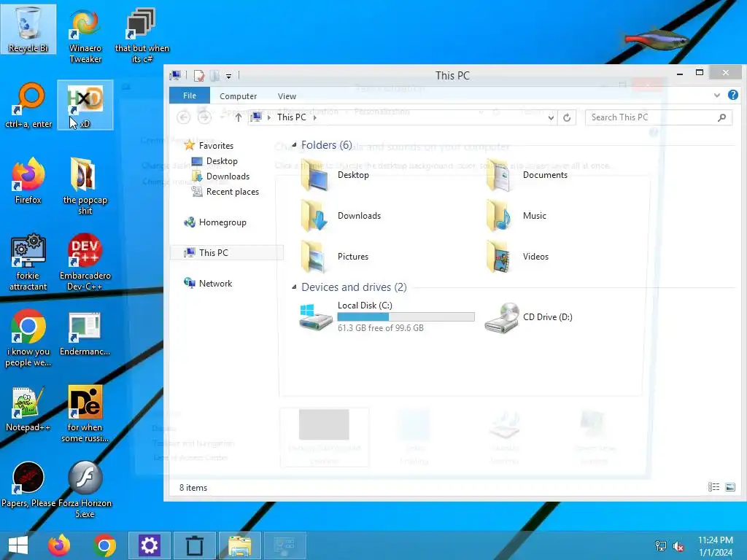Open the Computer ribbon tab
747x560 pixels.
239,96
